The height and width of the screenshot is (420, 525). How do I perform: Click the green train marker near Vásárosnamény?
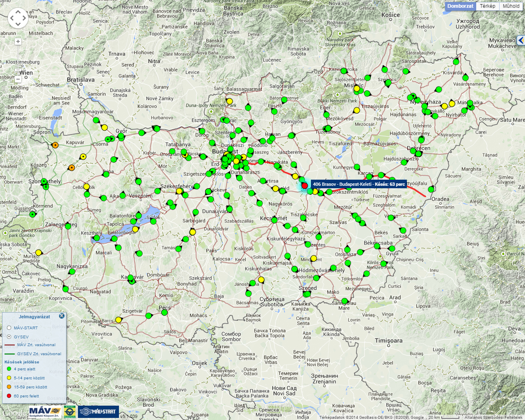pos(466,78)
